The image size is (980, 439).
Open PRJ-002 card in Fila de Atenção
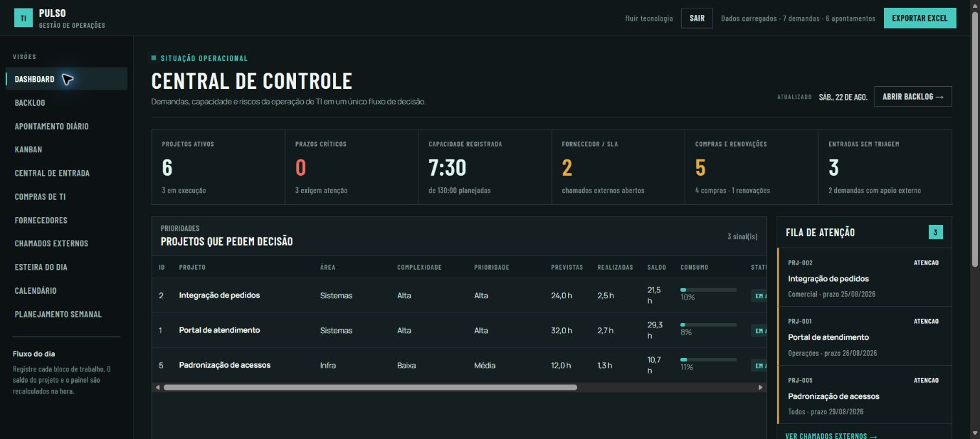(x=864, y=278)
